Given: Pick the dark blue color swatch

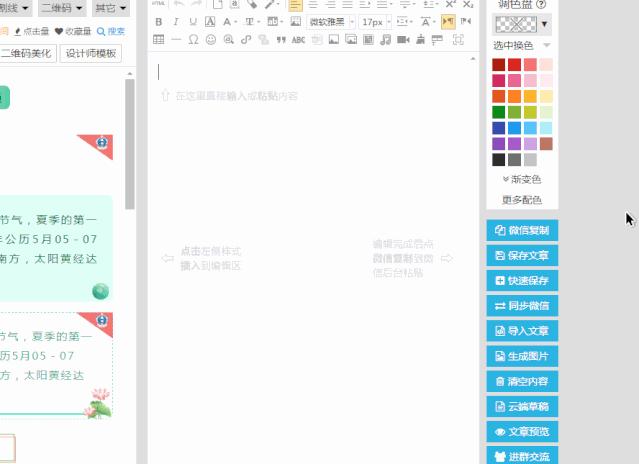Looking at the screenshot, I should click(498, 128).
